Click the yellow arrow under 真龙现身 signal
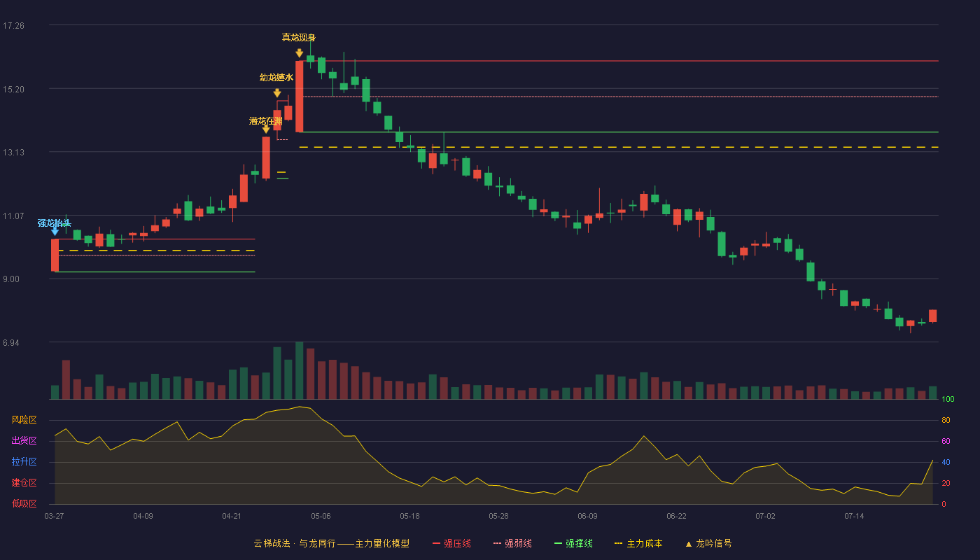The height and width of the screenshot is (560, 980). click(300, 53)
